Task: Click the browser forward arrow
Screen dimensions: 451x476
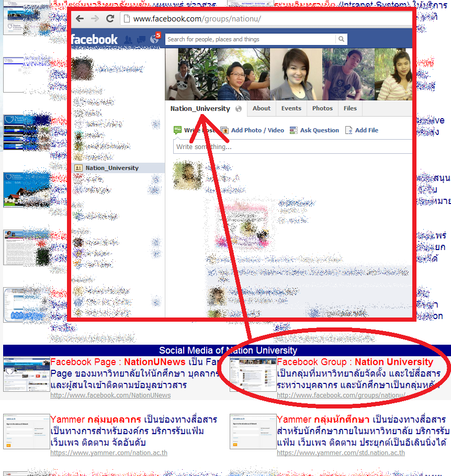Action: [95, 19]
